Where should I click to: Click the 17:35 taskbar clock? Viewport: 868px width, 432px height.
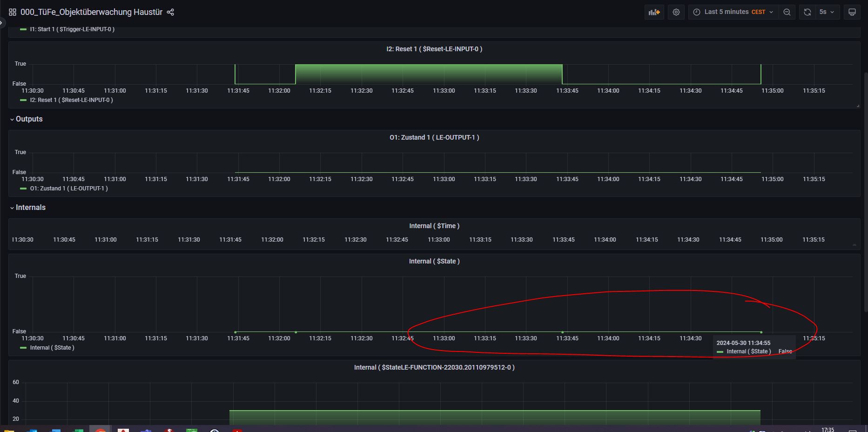coord(828,429)
